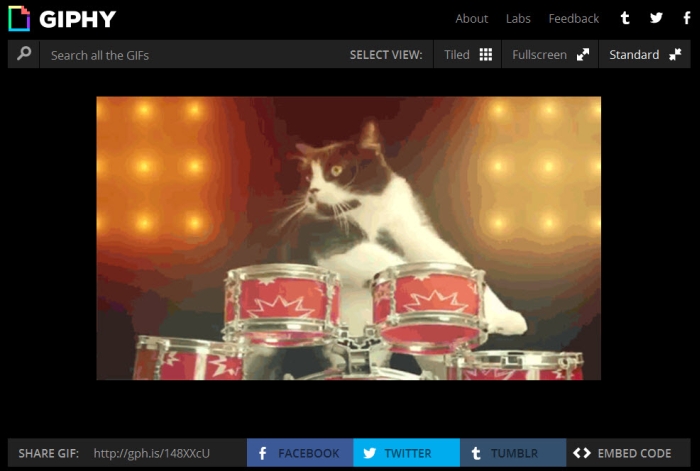Select the gph.is share URL
The width and height of the screenshot is (700, 471).
[151, 454]
